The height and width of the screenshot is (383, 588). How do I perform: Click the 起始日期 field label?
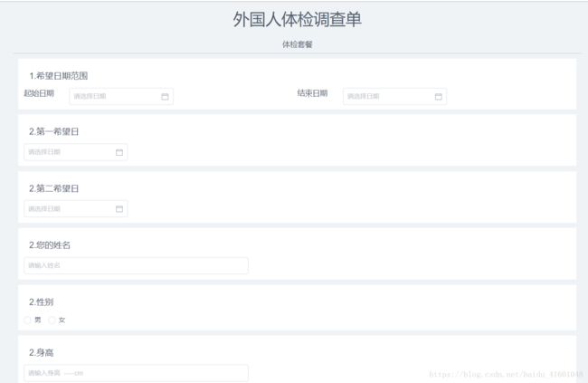coord(39,93)
